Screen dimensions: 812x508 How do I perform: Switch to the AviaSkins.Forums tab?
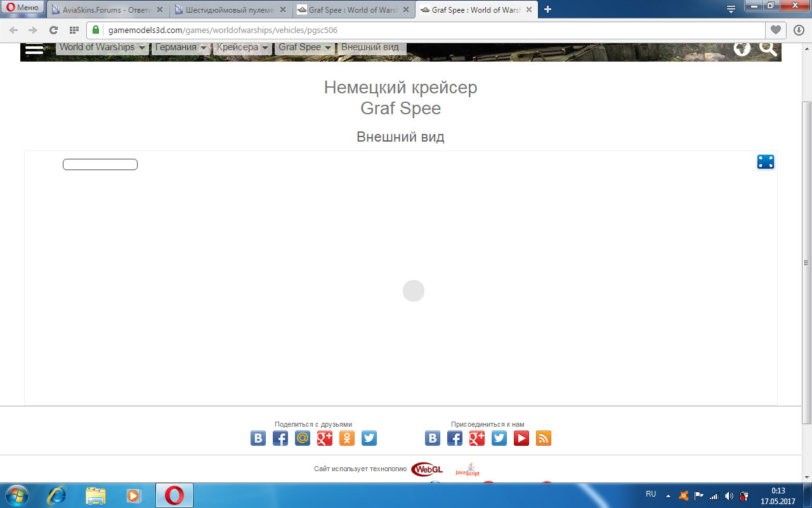tap(108, 10)
